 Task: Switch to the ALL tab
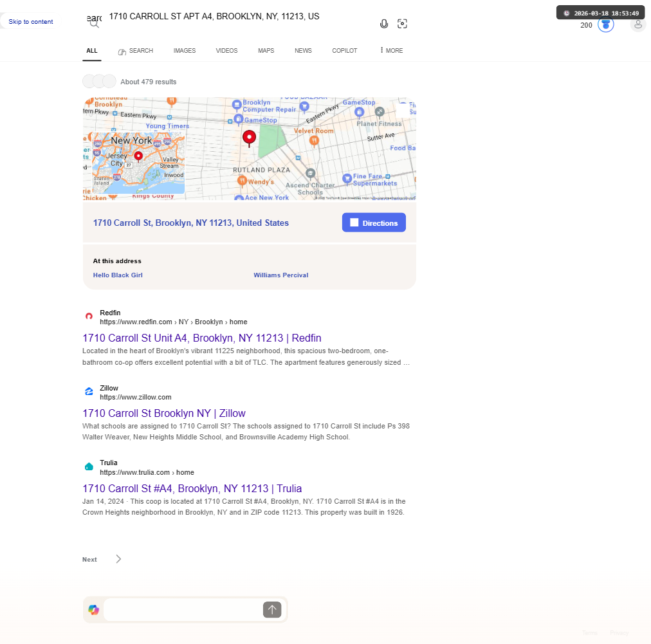pos(92,51)
